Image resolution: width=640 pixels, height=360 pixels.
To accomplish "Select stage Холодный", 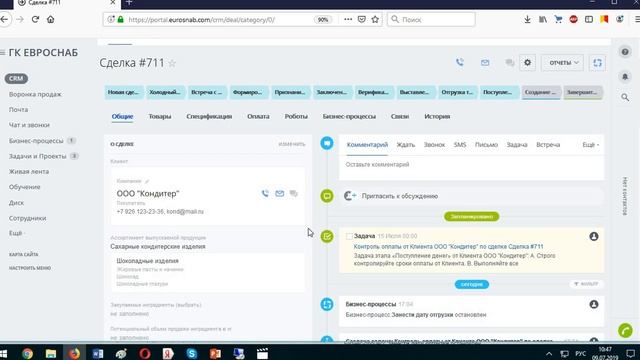I will pyautogui.click(x=165, y=92).
